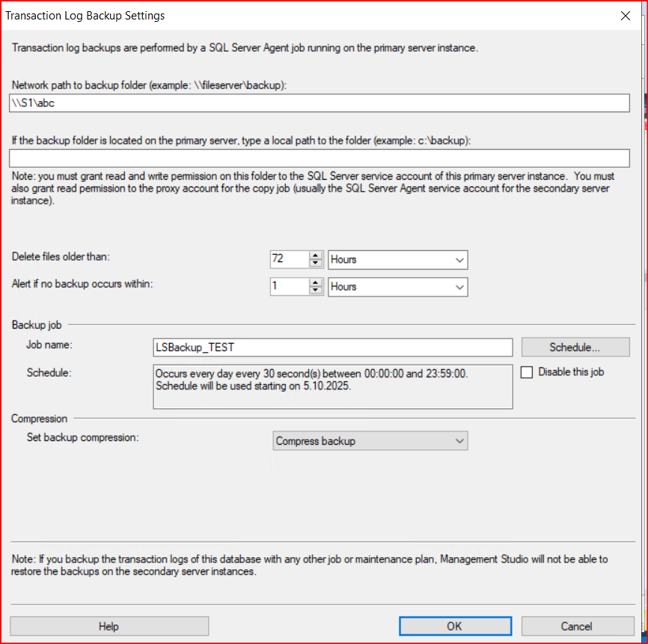Image resolution: width=648 pixels, height=644 pixels.
Task: Confirm settings with the OK button
Action: click(x=454, y=626)
